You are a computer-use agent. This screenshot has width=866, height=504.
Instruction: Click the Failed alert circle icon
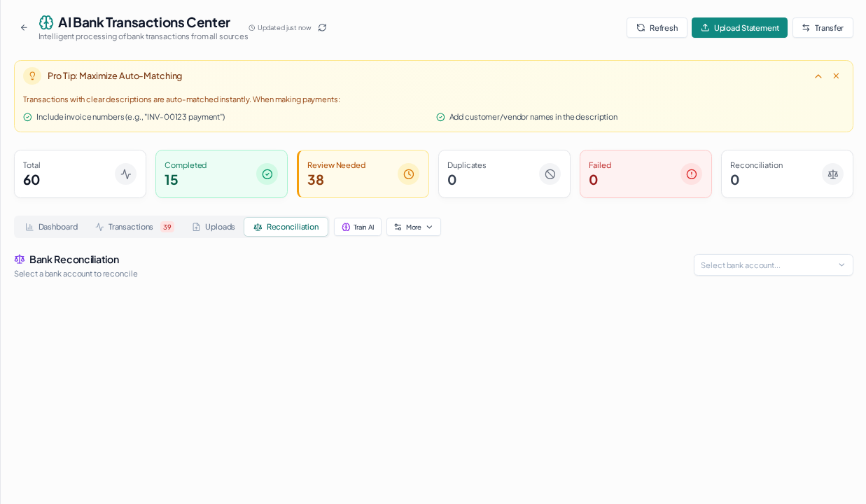[692, 174]
